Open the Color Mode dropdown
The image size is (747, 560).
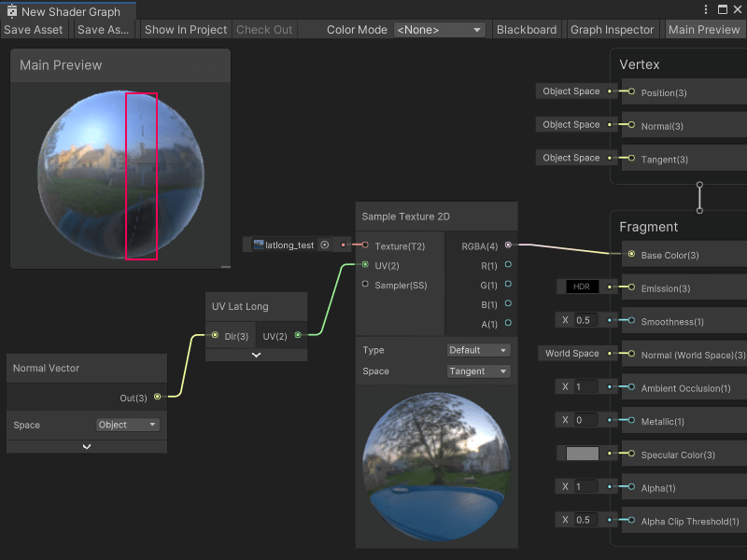point(439,29)
